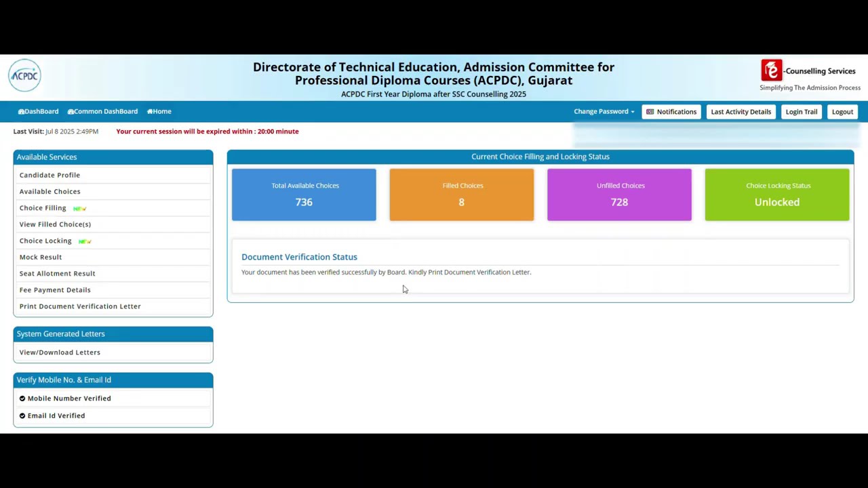Click Verify Mobile No. & Email Id header
The image size is (868, 488).
pos(113,380)
